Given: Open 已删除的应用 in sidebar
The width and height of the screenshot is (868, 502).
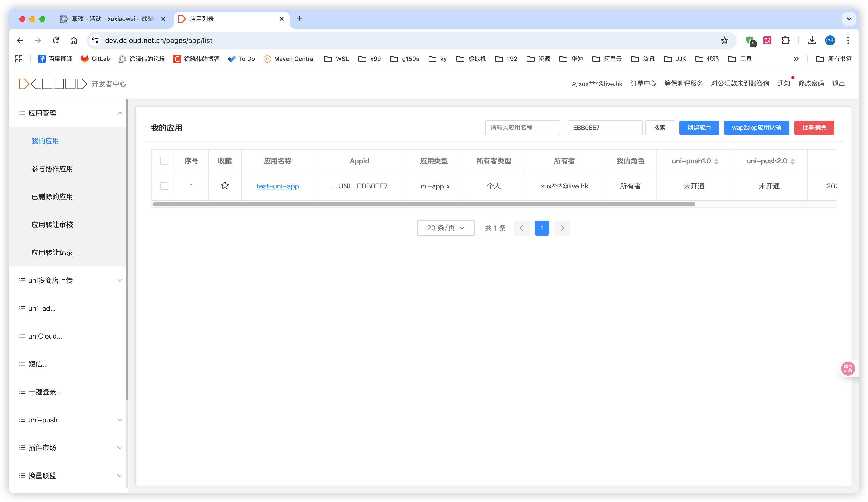Looking at the screenshot, I should pos(52,197).
